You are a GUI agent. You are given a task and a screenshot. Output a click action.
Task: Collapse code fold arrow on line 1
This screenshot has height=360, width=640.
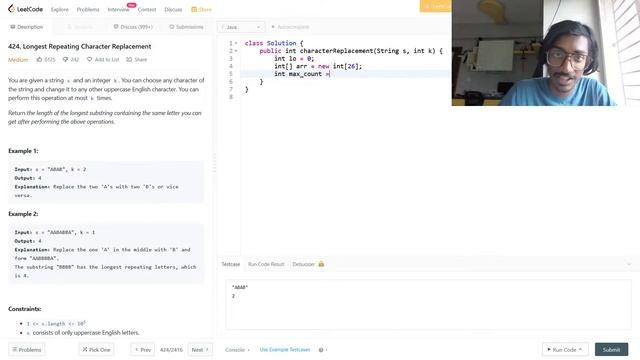click(236, 43)
